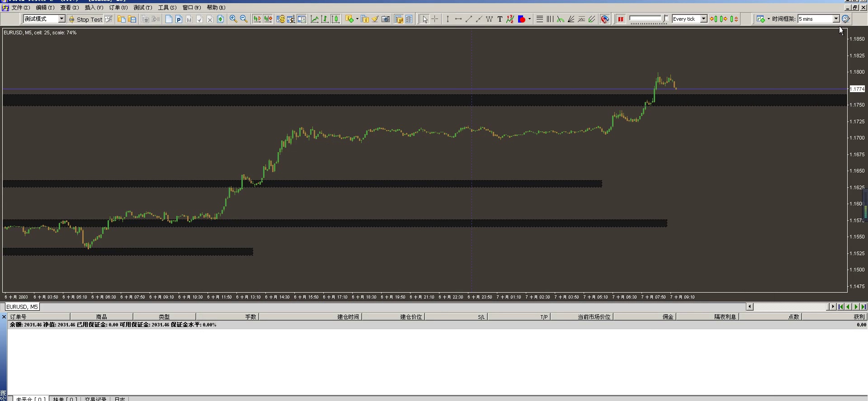Expand the shapes tool dropdown arrow

pos(529,19)
